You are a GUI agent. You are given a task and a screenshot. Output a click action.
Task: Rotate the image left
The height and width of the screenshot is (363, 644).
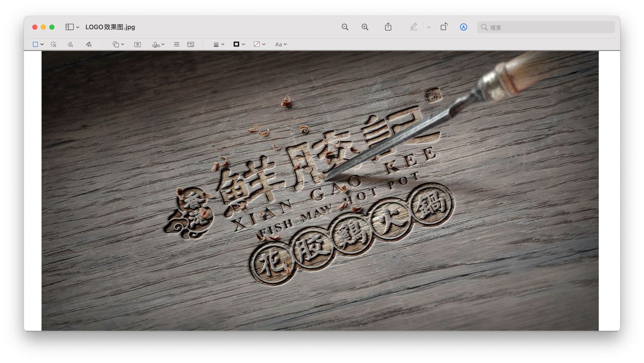(x=444, y=27)
